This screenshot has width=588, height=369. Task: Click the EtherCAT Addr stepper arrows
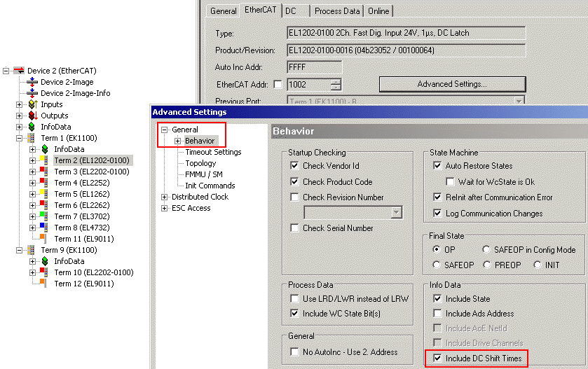coord(336,85)
